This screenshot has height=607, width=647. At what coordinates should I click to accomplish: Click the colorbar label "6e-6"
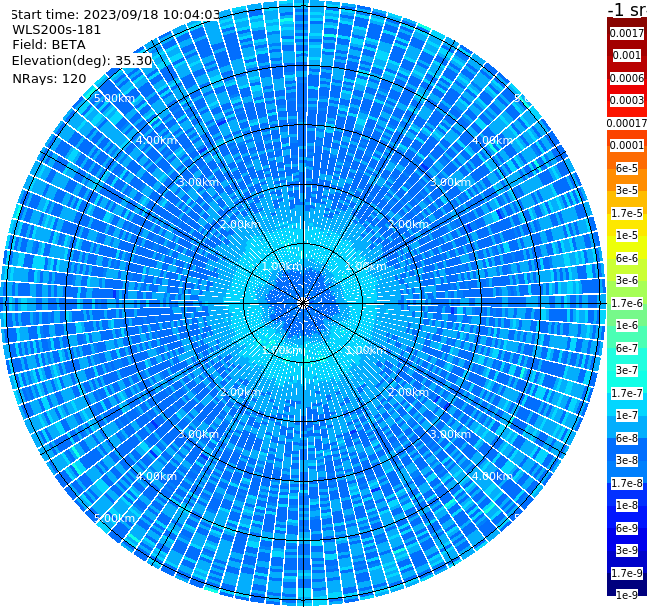(x=627, y=258)
